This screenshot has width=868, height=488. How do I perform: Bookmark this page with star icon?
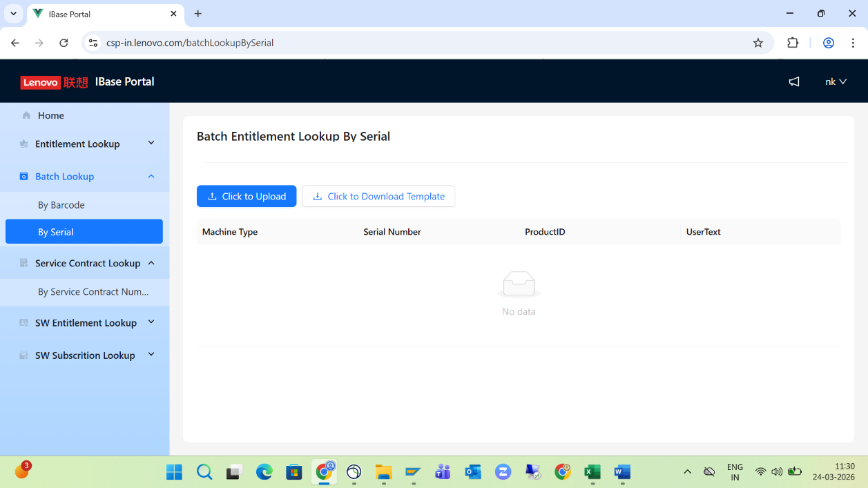point(758,43)
